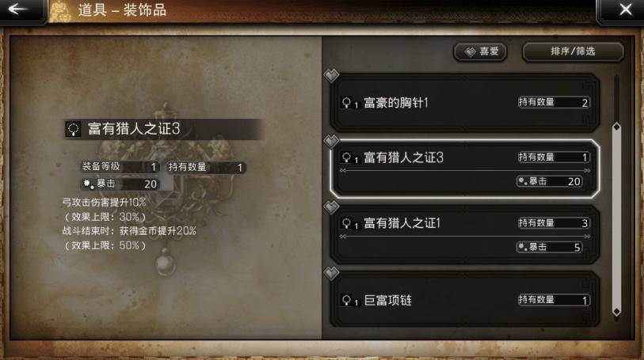
Task: Click the 暴击 stat icon in details
Action: [x=88, y=184]
